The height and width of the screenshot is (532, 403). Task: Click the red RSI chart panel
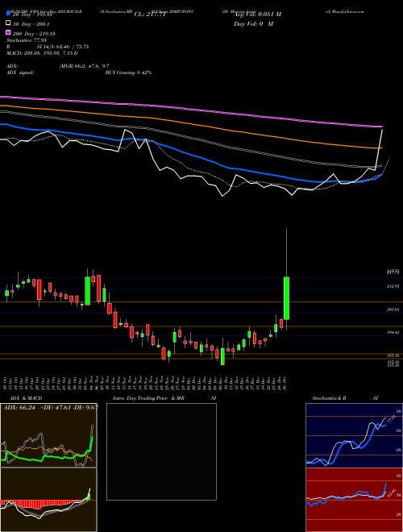click(354, 500)
